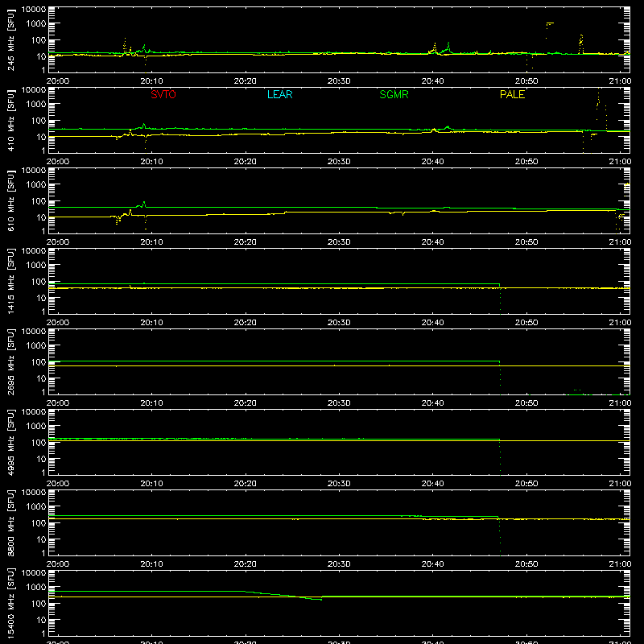Click the 10 y-axis value on the 1415 MHz plot
This screenshot has width=644, height=644.
coord(41,298)
